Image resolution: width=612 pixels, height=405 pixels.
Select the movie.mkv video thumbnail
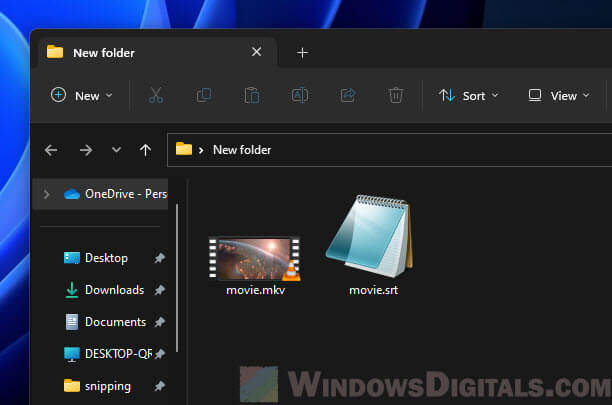(x=254, y=259)
